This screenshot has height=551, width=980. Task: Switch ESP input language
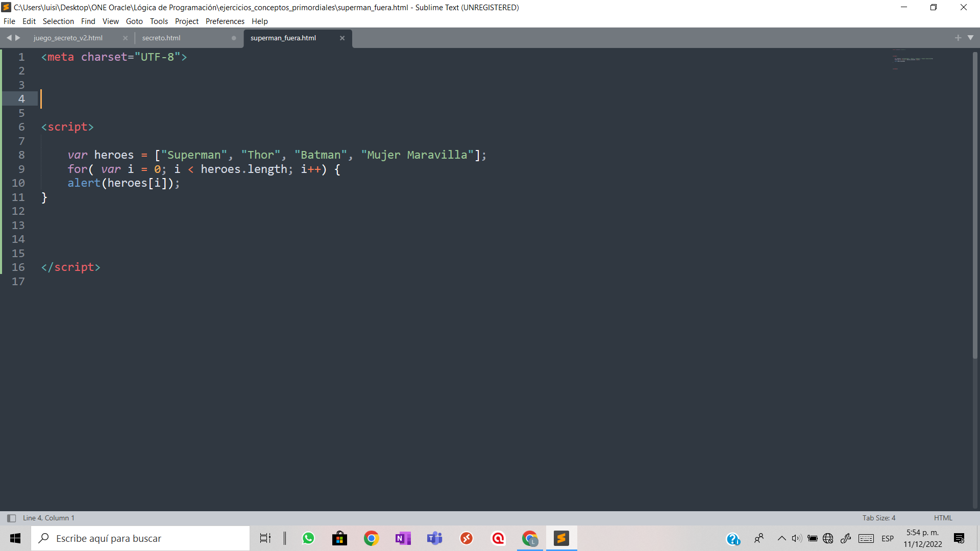tap(888, 538)
